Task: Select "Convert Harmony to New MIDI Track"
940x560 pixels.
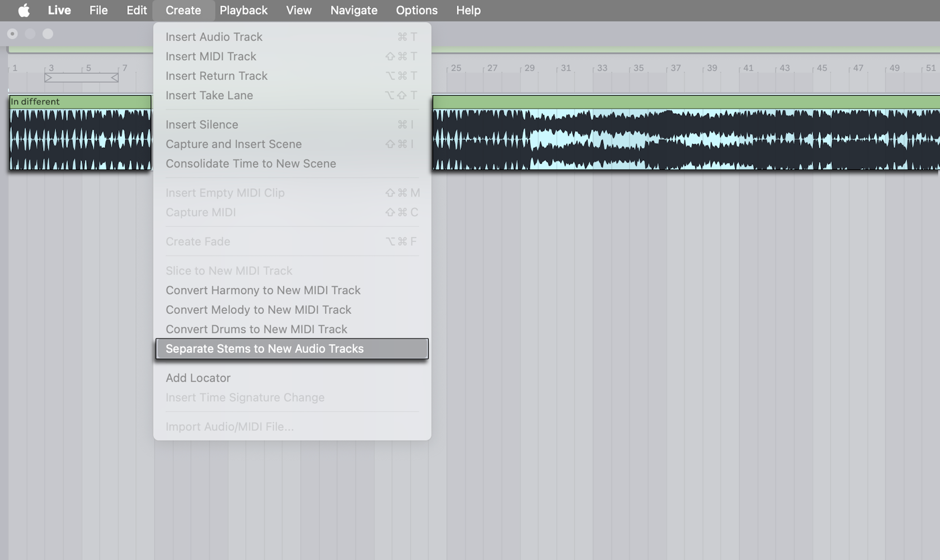Action: click(x=263, y=290)
